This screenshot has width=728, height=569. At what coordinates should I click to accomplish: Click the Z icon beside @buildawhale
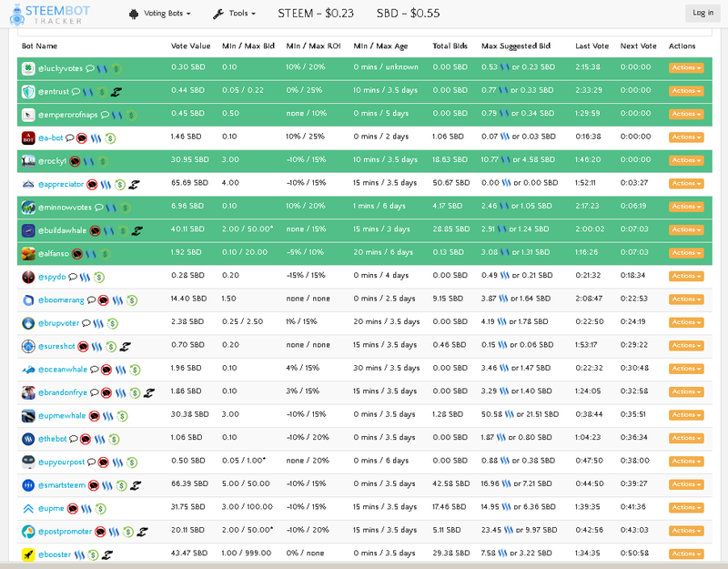point(137,230)
